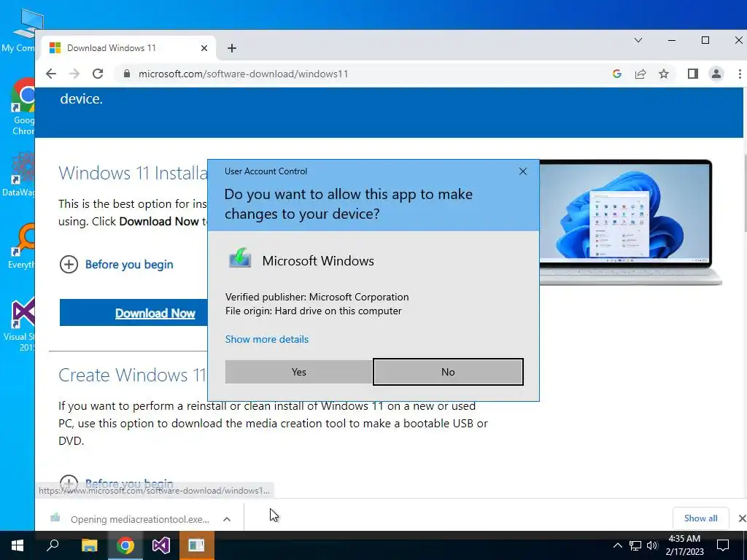The width and height of the screenshot is (747, 560).
Task: Click Chrome forward arrow
Action: coord(74,74)
